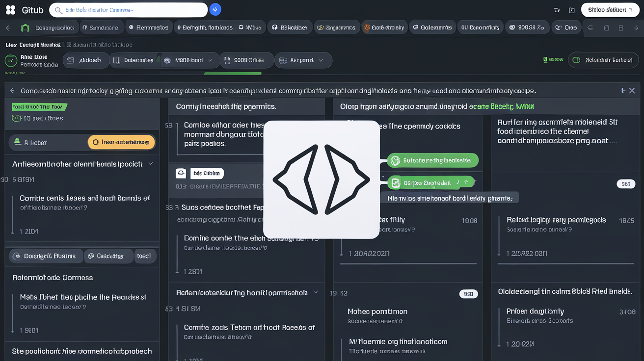The image size is (644, 361).
Task: Open entry M'Floemie org tinatianoticom
Action: coord(398,342)
